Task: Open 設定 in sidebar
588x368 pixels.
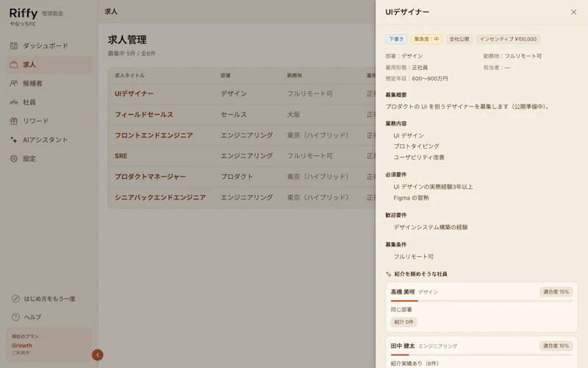Action: click(49, 158)
